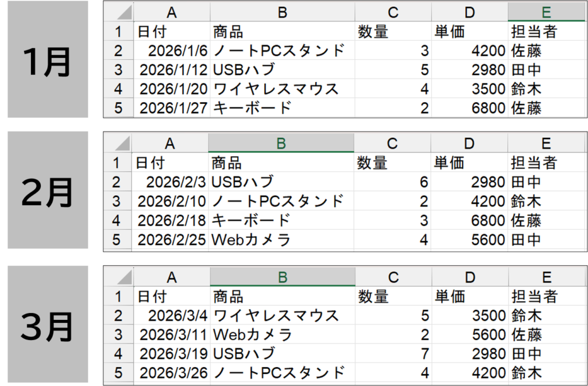Click 佐藤 cell on 2026/3/11 row
This screenshot has width=588, height=386.
pyautogui.click(x=547, y=334)
